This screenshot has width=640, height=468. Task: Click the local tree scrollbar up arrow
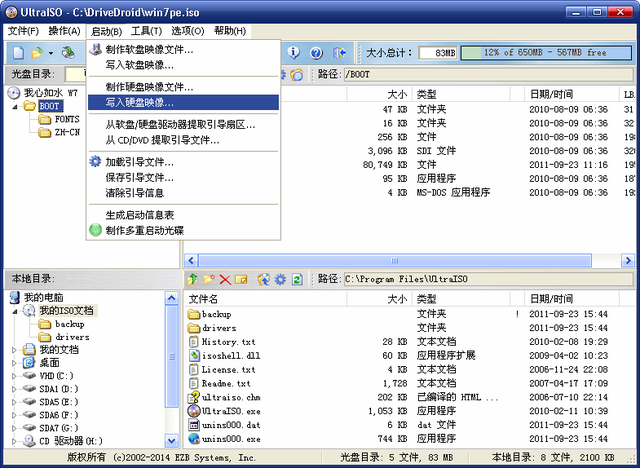pos(171,298)
